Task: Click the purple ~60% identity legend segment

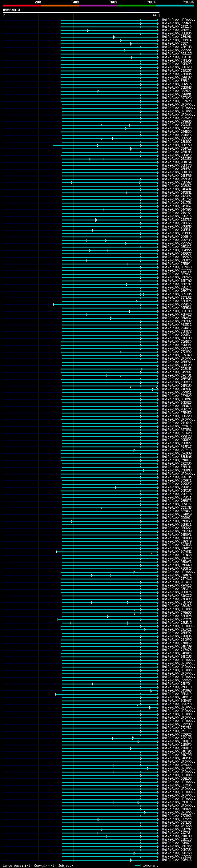Action: point(99,6)
